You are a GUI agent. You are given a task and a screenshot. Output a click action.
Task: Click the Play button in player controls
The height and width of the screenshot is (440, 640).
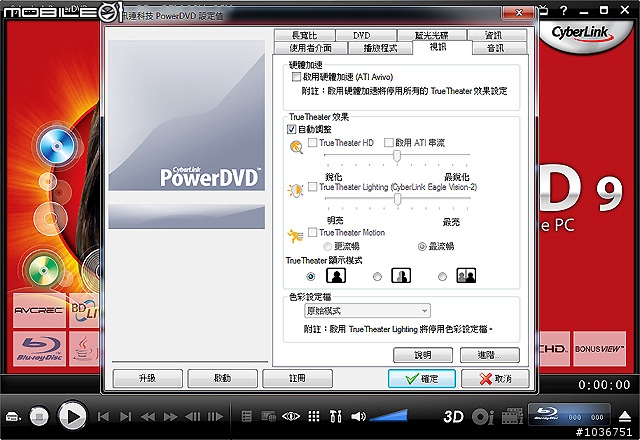click(73, 417)
